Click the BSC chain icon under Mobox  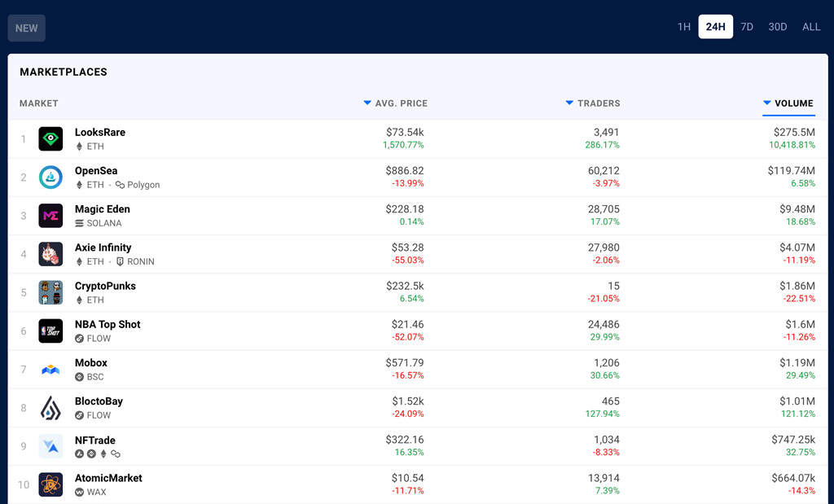[x=79, y=377]
